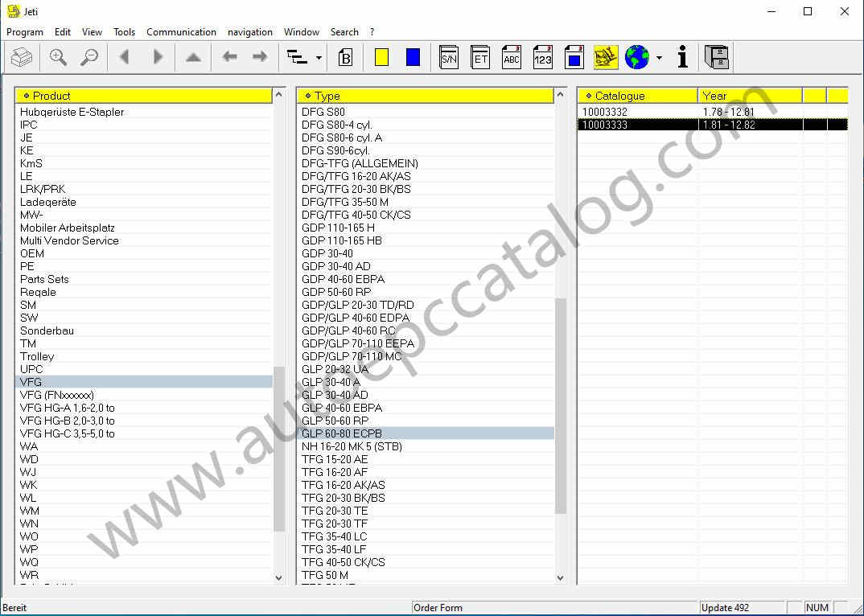Click the ABC text search icon
Viewport: 864px width, 616px height.
pyautogui.click(x=512, y=57)
